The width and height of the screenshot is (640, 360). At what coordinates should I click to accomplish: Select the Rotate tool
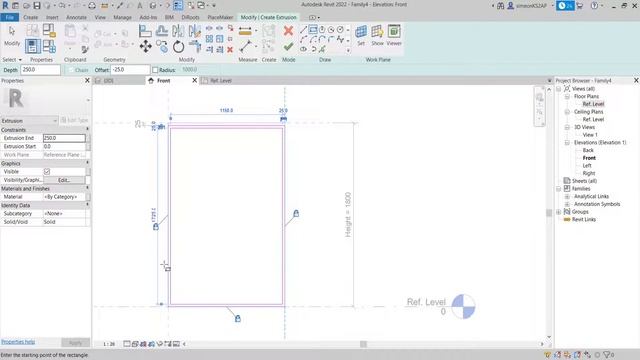point(178,47)
